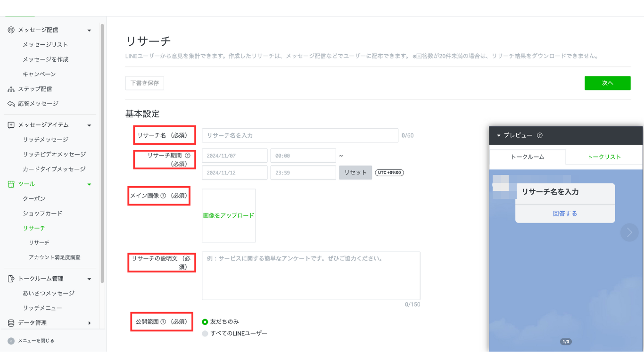
Task: Click the 下書き保存 draft save button
Action: 145,83
